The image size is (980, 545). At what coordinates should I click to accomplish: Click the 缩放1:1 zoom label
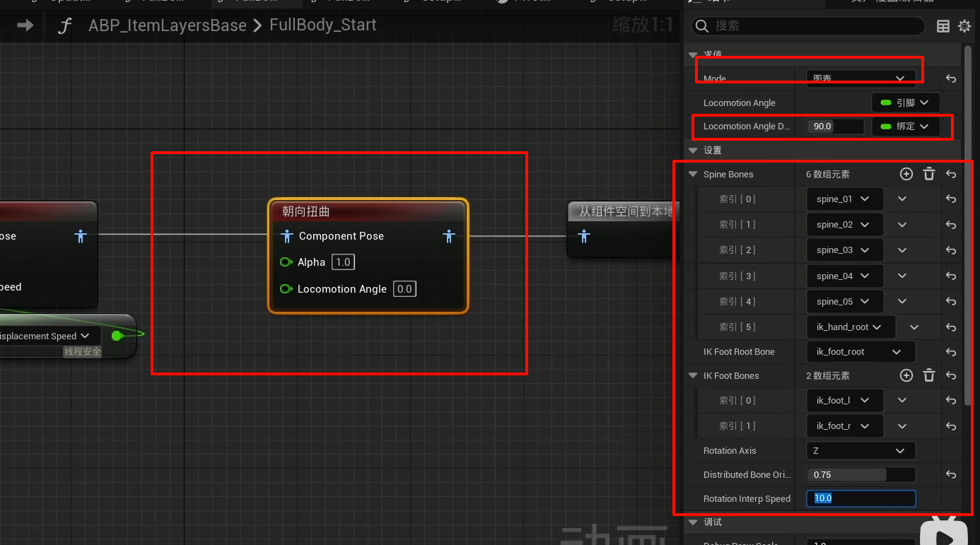643,26
